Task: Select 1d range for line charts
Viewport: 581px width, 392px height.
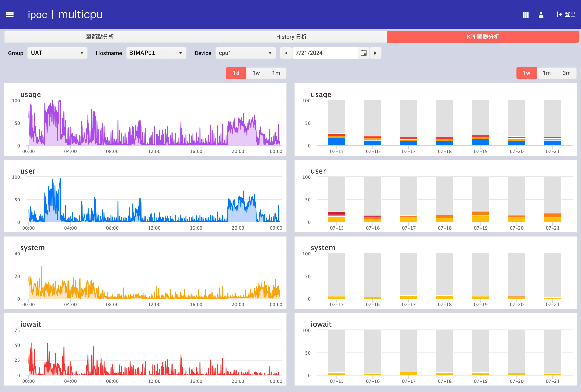Action: (236, 73)
